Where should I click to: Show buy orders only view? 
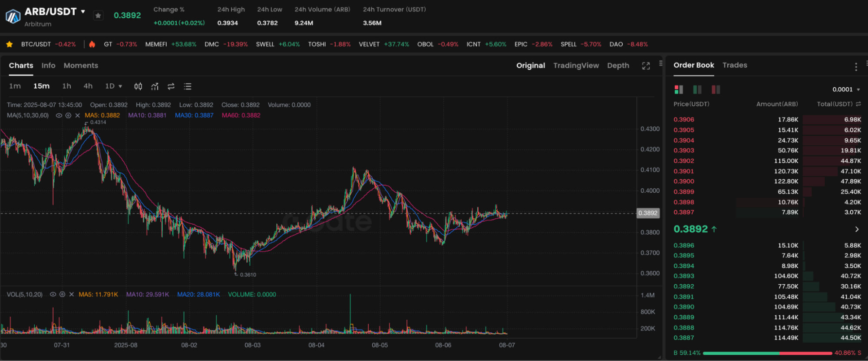[x=697, y=89]
